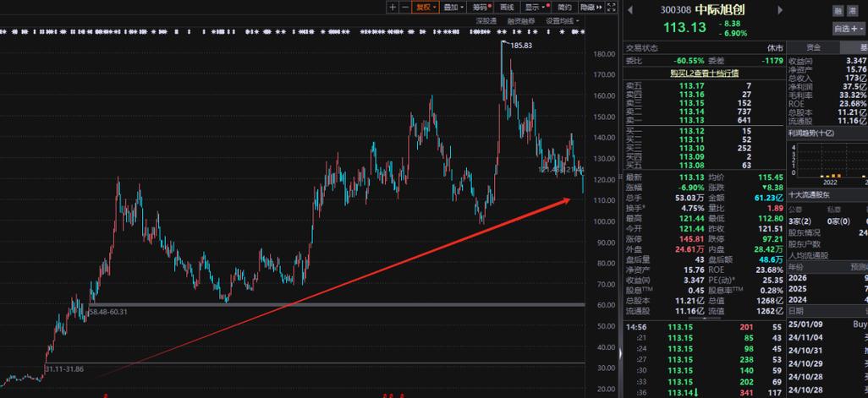Select the 卖五 113.17 order row
The width and height of the screenshot is (868, 398).
point(704,85)
